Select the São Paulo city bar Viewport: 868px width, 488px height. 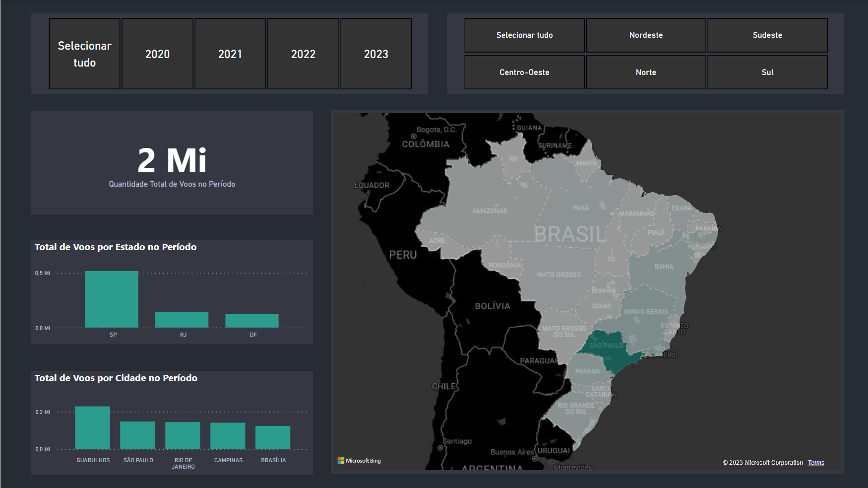(137, 435)
